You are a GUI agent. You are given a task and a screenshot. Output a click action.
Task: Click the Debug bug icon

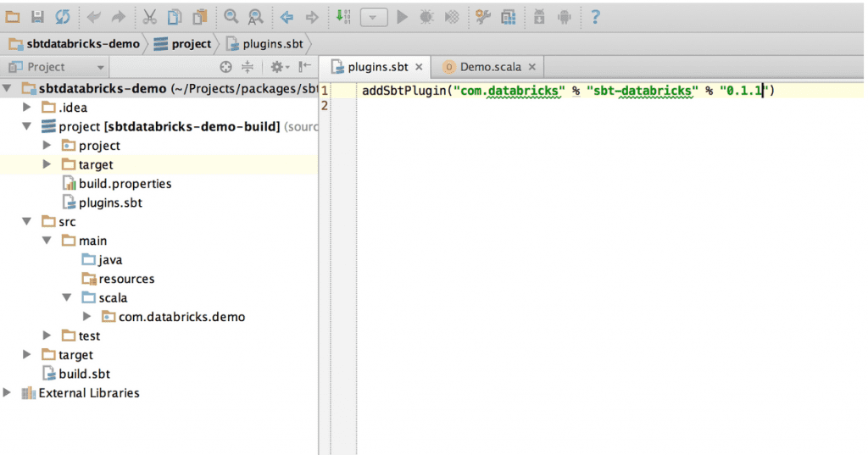pyautogui.click(x=426, y=16)
